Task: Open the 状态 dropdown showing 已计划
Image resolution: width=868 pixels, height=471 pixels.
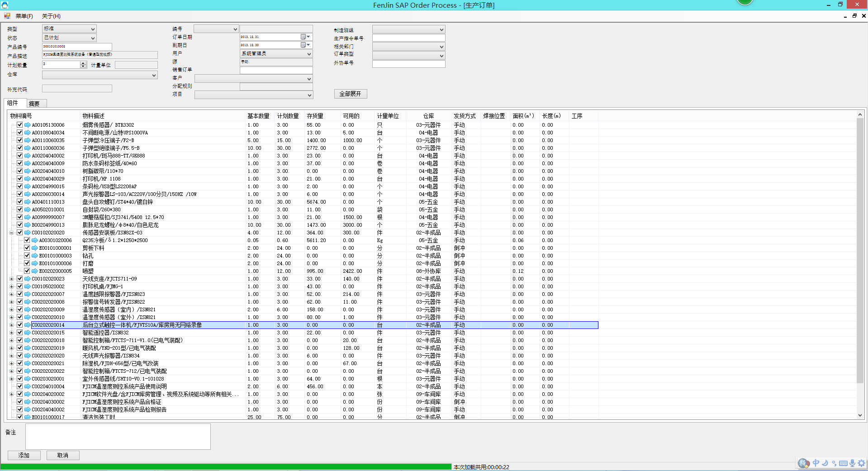Action: point(69,38)
